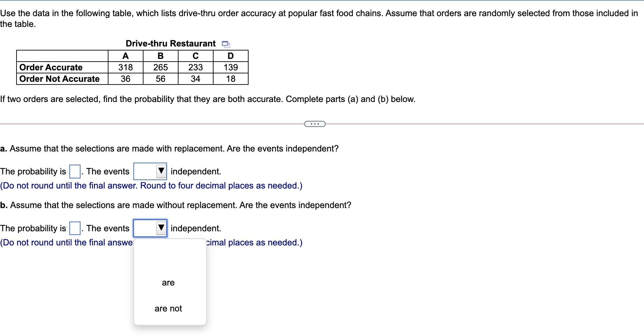Click the dropdown arrow triangle in part (a)
Viewport: 644px width, 336px height.
pyautogui.click(x=161, y=171)
